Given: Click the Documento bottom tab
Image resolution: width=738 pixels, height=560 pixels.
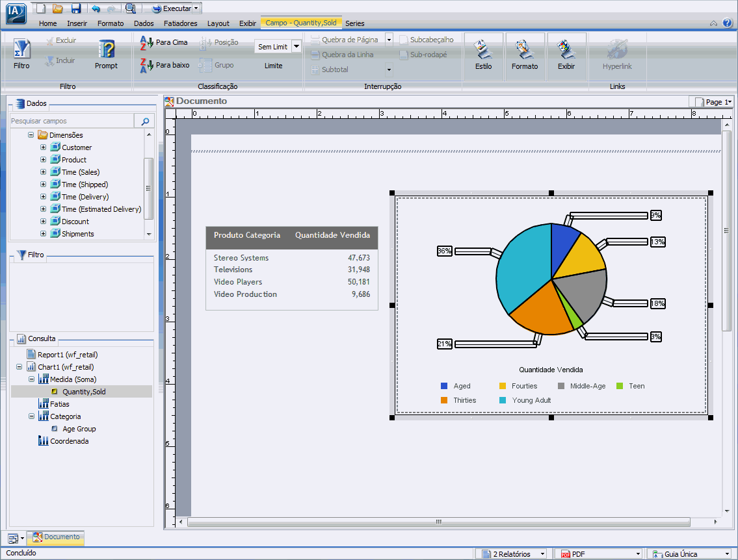Looking at the screenshot, I should pyautogui.click(x=55, y=537).
